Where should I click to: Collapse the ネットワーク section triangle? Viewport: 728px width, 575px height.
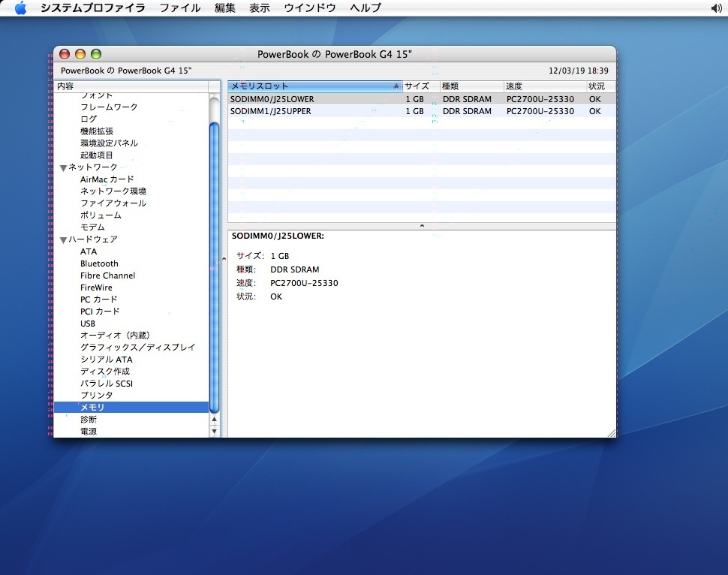[63, 167]
